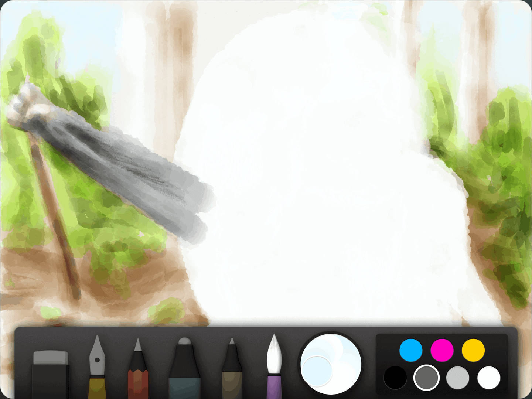Viewport: 532px width, 399px height.
Task: Choose the light gray color swatch
Action: (x=458, y=378)
